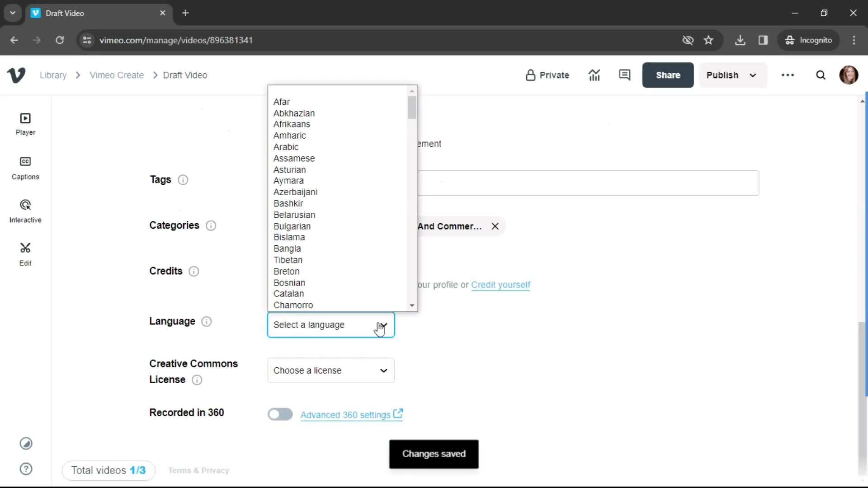Show info tooltip for Language
This screenshot has width=868, height=488.
pos(206,321)
